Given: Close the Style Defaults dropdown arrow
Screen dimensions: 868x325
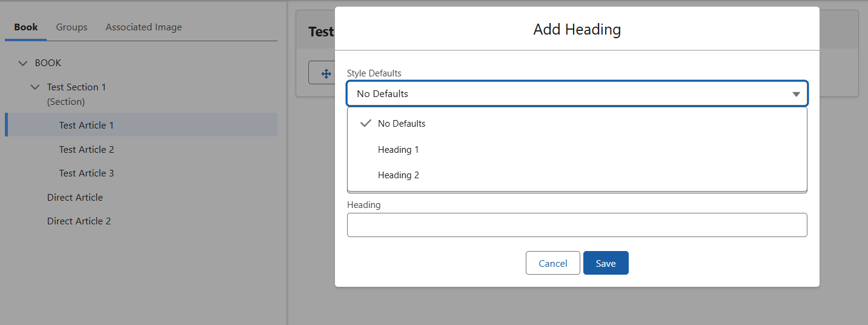Looking at the screenshot, I should tap(796, 94).
